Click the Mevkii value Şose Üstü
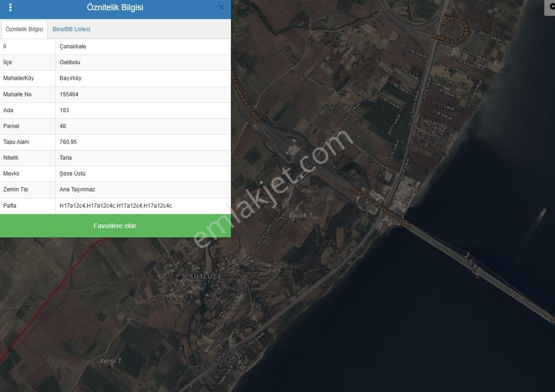The height and width of the screenshot is (392, 555). pyautogui.click(x=72, y=173)
